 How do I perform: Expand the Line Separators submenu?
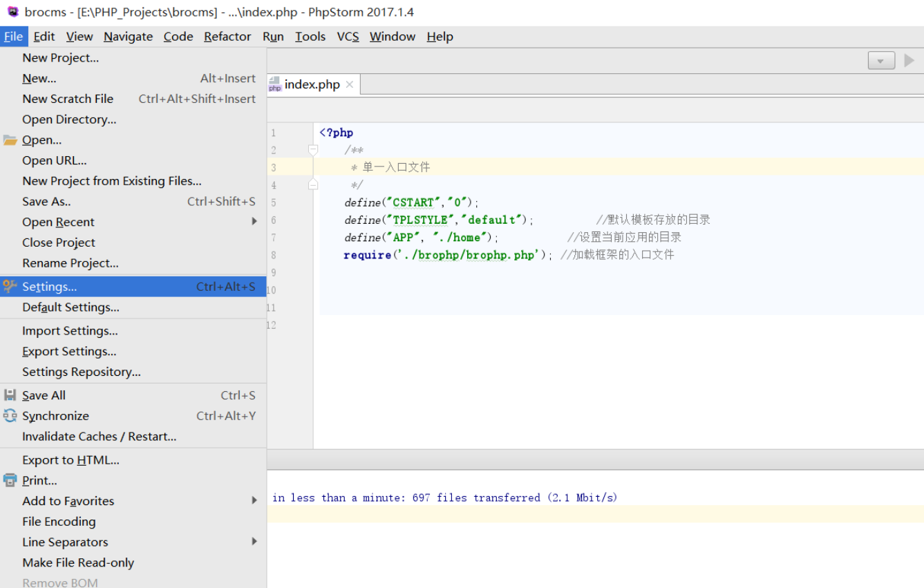[x=133, y=542]
